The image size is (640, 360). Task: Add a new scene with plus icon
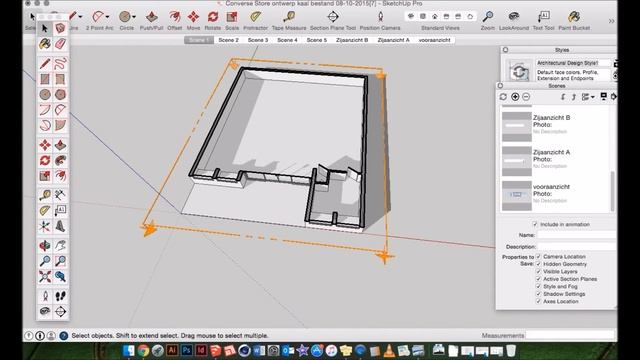tap(515, 97)
